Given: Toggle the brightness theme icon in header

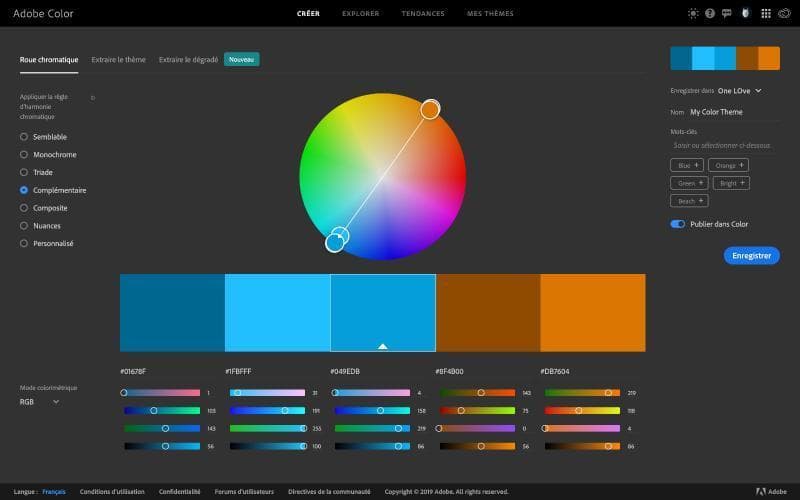Looking at the screenshot, I should (x=693, y=13).
